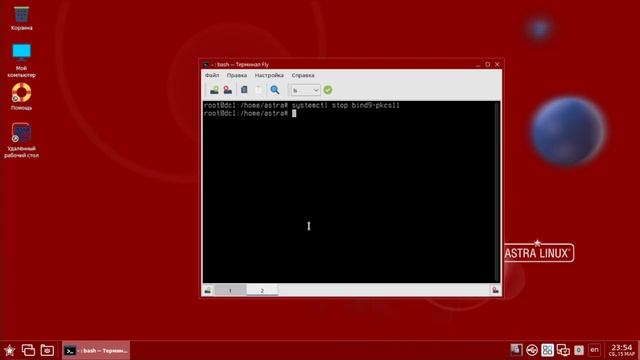Click the copy icon in terminal toolbar
Screen dimensions: 640x360
tap(244, 90)
